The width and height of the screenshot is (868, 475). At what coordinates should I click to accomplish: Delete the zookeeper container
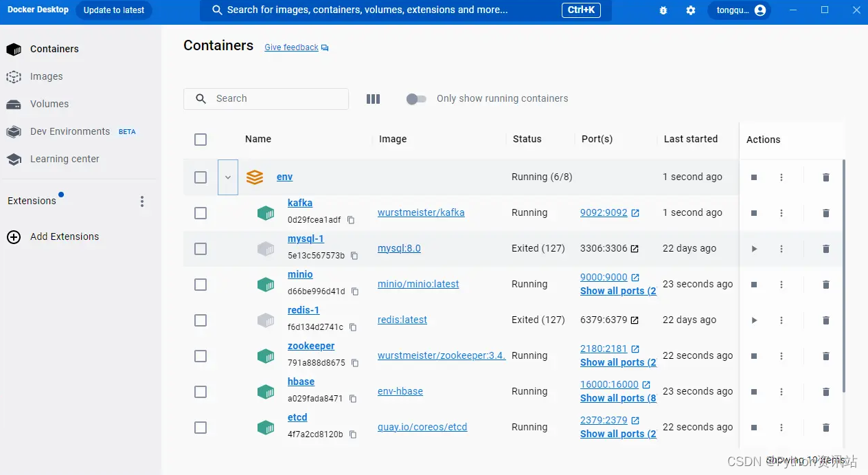(x=826, y=356)
